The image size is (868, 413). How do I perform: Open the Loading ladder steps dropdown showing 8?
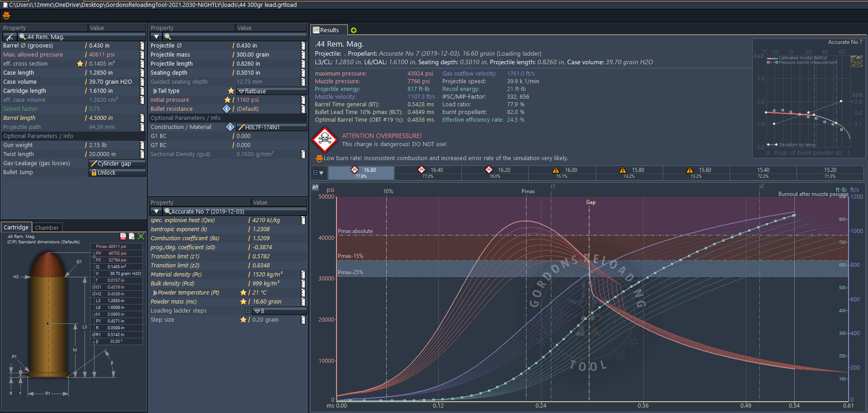tap(279, 311)
